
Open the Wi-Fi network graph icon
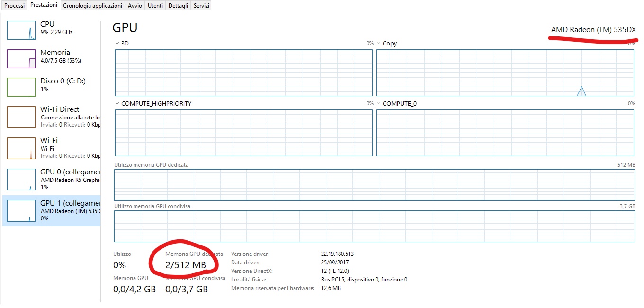[21, 148]
